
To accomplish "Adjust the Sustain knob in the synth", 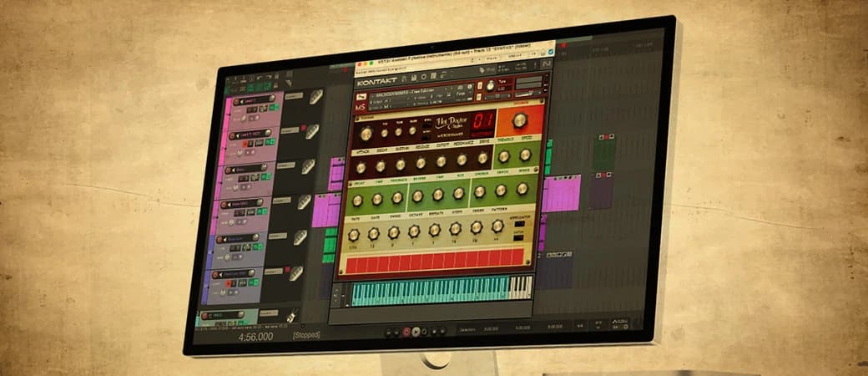I will 401,165.
